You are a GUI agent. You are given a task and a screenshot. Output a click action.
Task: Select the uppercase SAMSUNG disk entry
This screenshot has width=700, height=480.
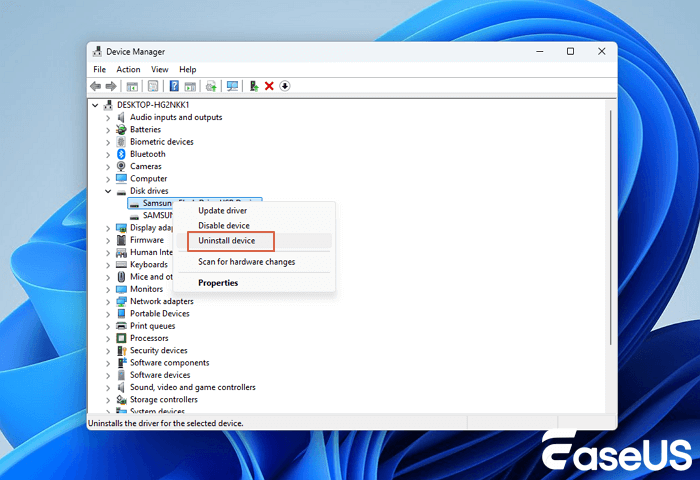[x=158, y=215]
